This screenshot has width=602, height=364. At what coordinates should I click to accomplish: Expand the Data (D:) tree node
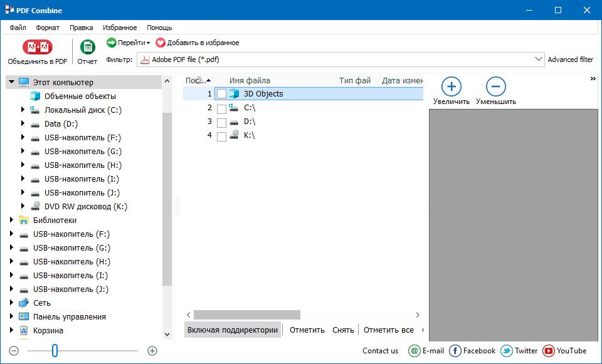click(x=23, y=123)
